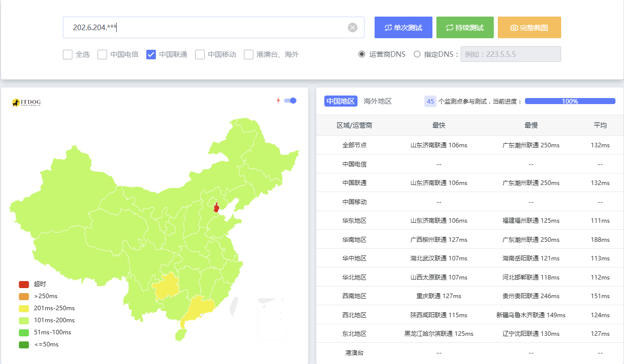
Task: Click the 100% progress bar
Action: (570, 101)
